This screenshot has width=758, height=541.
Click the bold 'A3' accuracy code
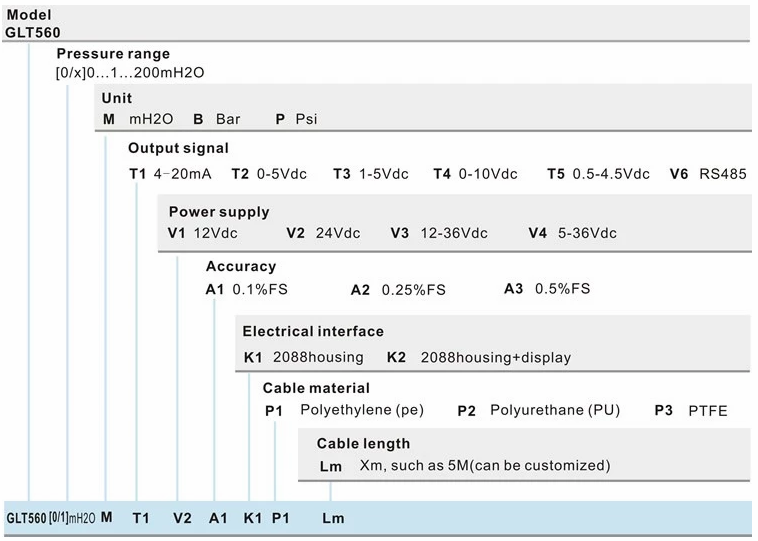point(513,289)
